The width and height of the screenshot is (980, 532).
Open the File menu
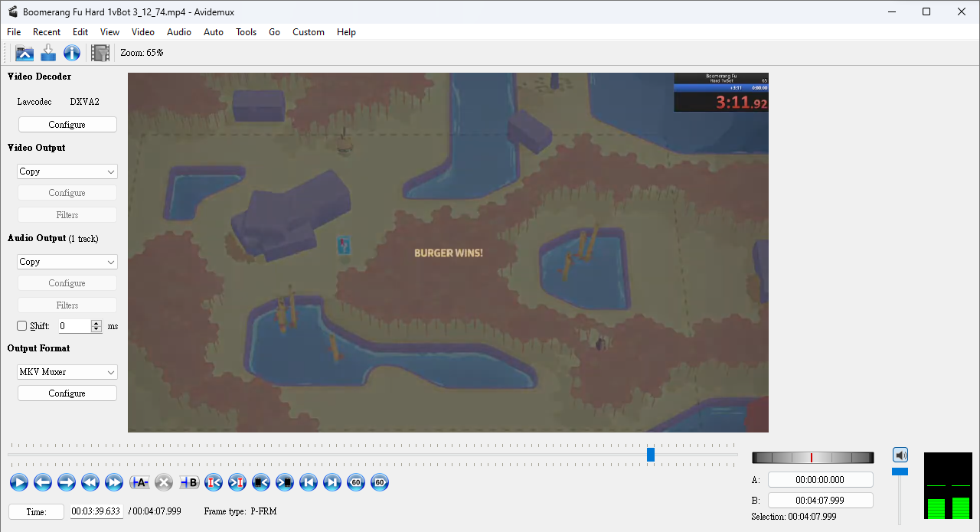click(x=14, y=32)
